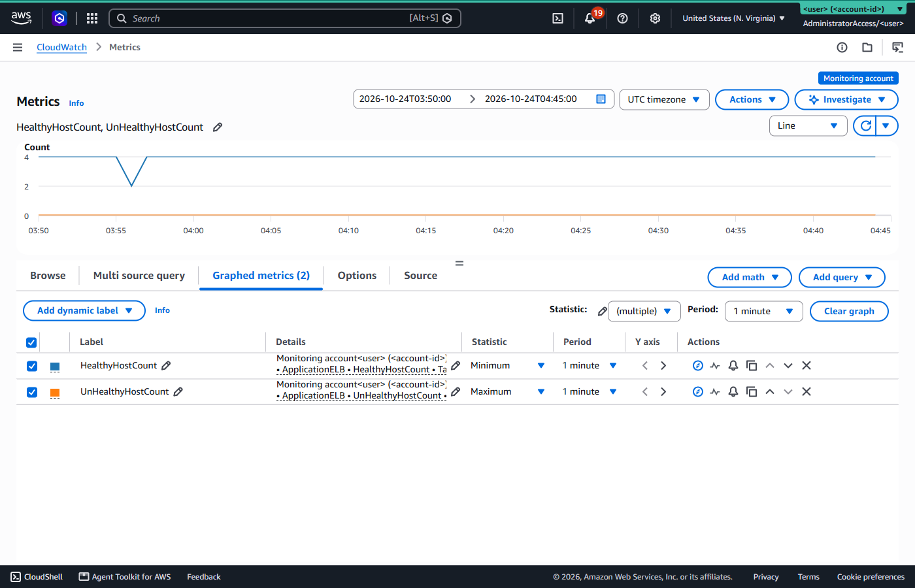Screen dimensions: 915x588
Task: Switch to the Multi source query tab
Action: point(139,276)
